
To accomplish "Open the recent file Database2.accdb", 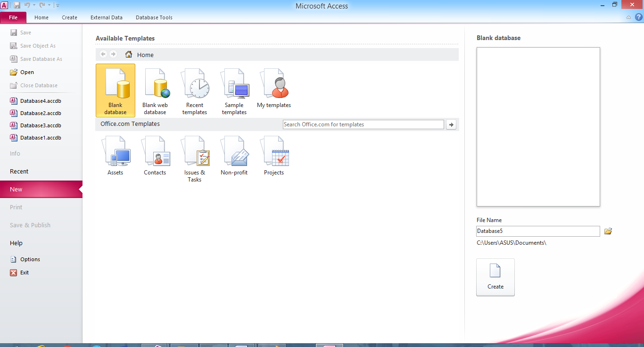I will tap(41, 113).
